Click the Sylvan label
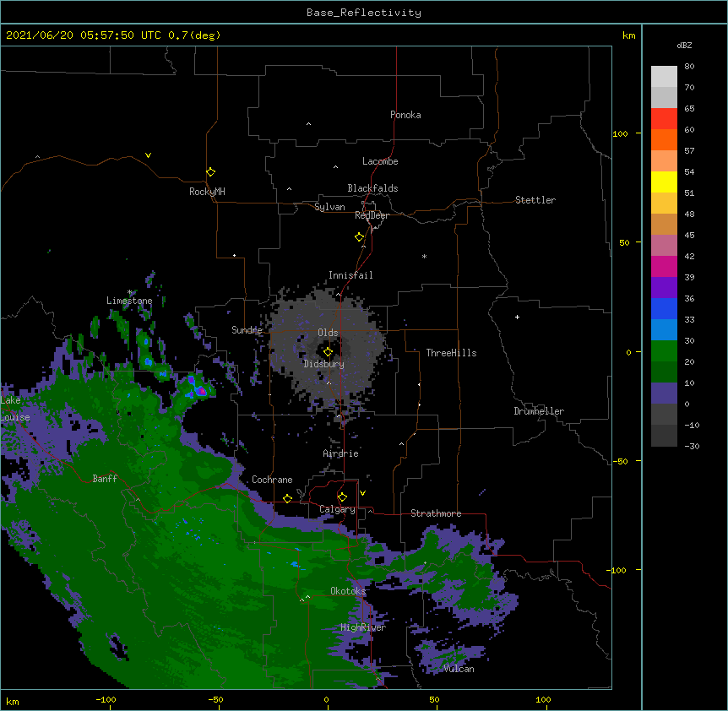 coord(329,207)
